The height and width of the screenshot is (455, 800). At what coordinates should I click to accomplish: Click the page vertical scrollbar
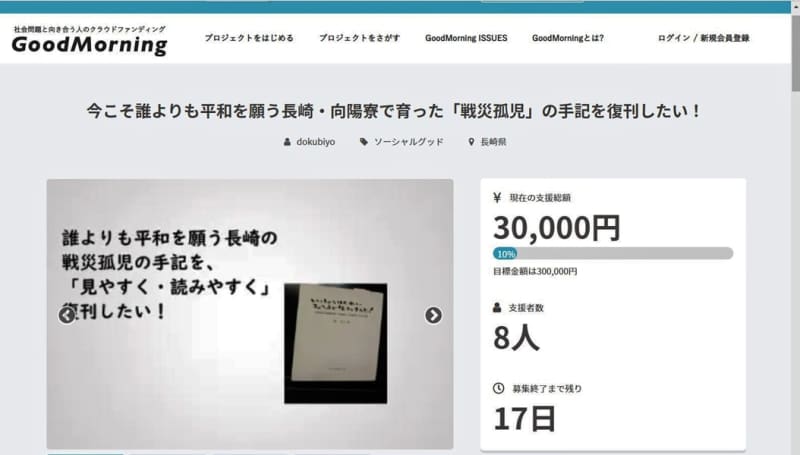[795, 228]
